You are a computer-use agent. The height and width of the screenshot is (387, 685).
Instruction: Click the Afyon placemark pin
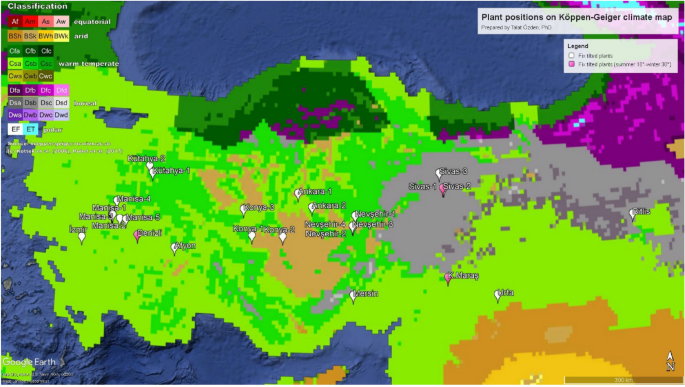tap(175, 249)
